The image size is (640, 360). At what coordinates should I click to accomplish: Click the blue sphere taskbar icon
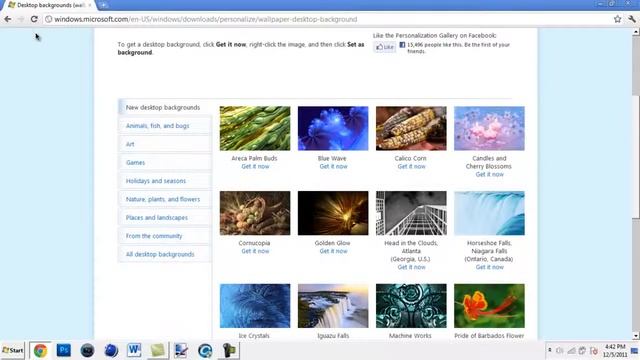[111, 351]
